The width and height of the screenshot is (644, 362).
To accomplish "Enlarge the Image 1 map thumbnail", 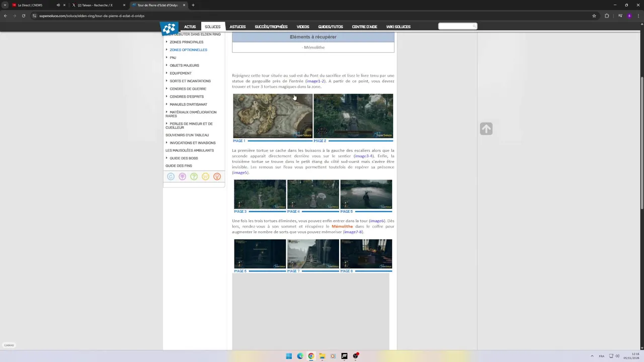I will [x=272, y=116].
